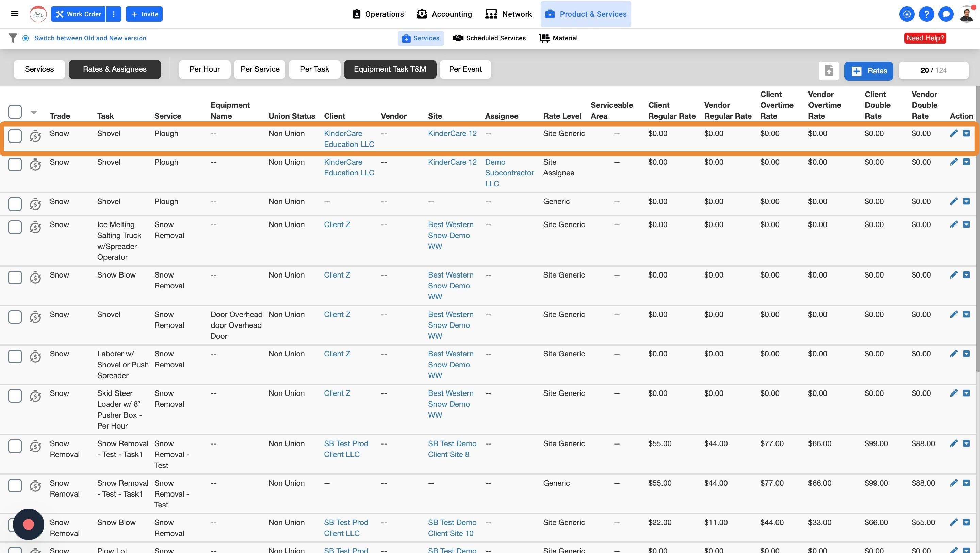The height and width of the screenshot is (553, 980).
Task: Open user profile avatar
Action: 966,14
